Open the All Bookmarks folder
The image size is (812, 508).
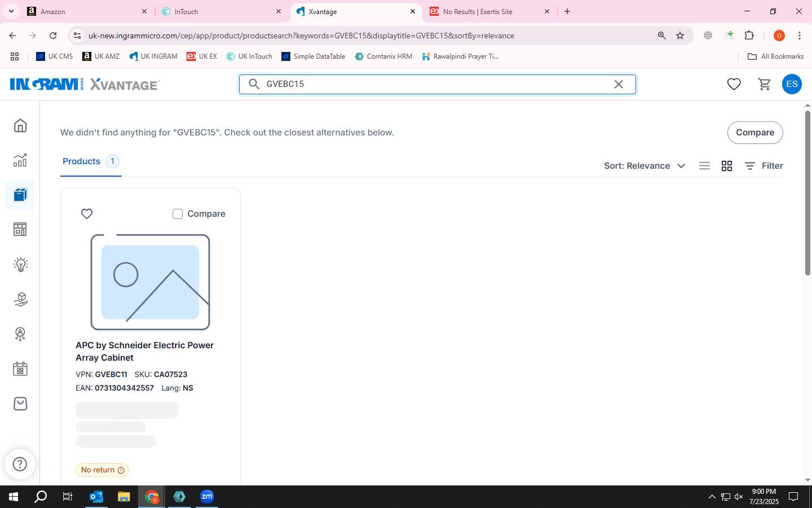[x=775, y=56]
